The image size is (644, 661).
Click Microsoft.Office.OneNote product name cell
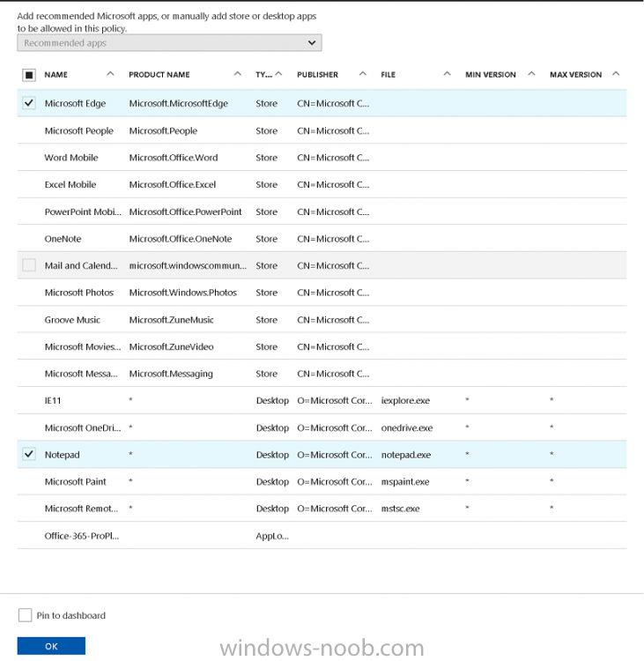181,238
